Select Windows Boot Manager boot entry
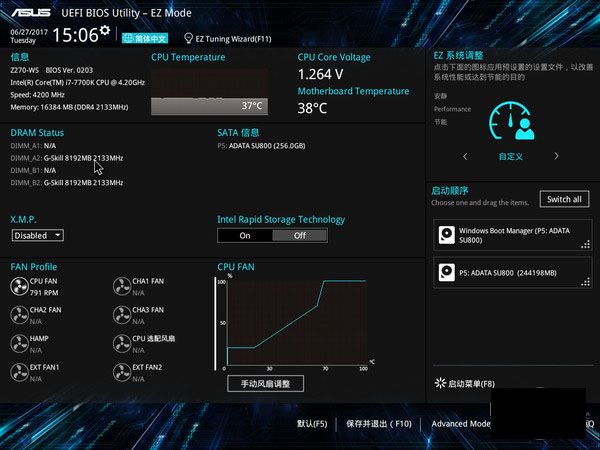This screenshot has height=450, width=600. pos(513,235)
